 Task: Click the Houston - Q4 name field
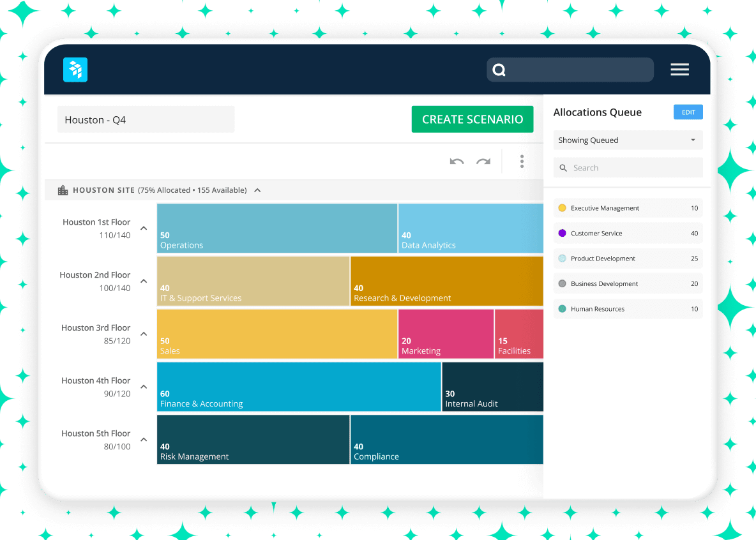tap(146, 119)
